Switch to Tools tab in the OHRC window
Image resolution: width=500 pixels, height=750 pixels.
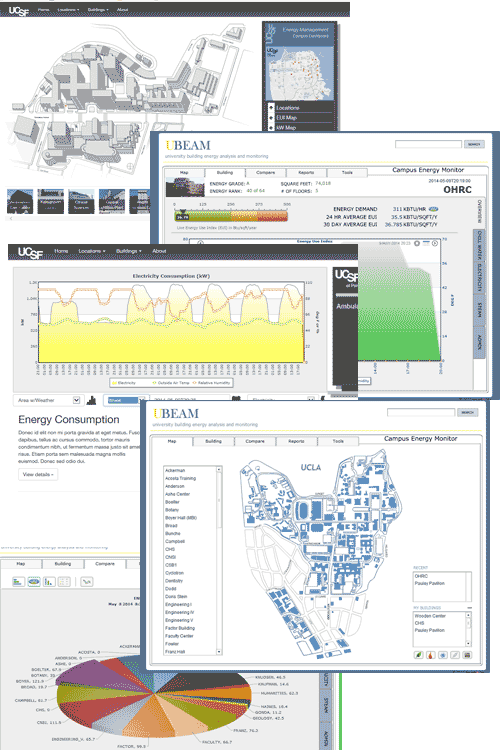pos(347,173)
